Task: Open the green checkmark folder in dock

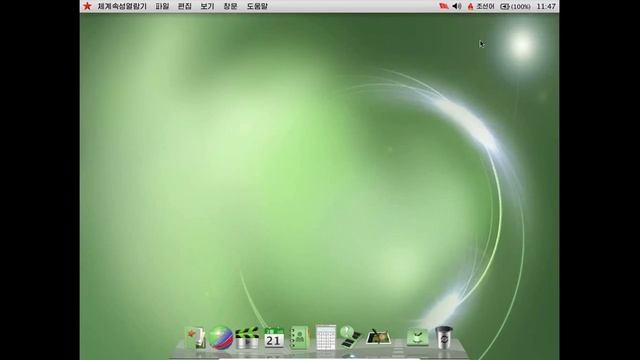Action: click(418, 338)
